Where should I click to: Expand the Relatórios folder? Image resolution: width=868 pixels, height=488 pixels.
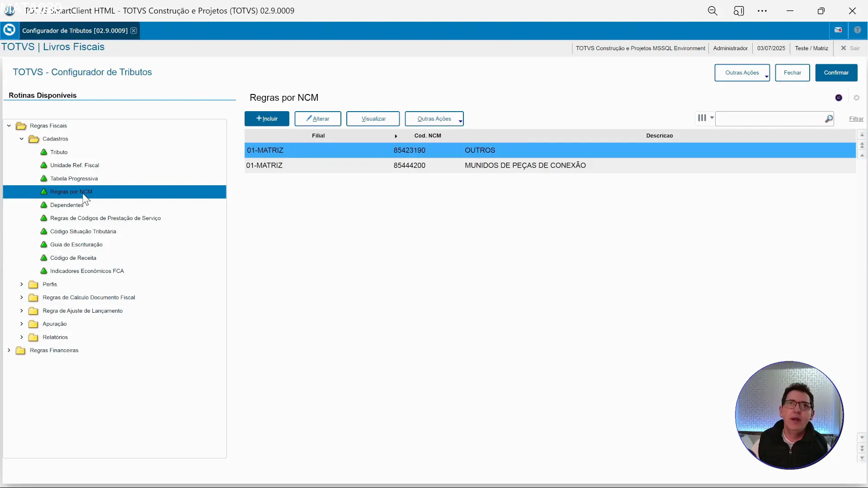click(21, 338)
